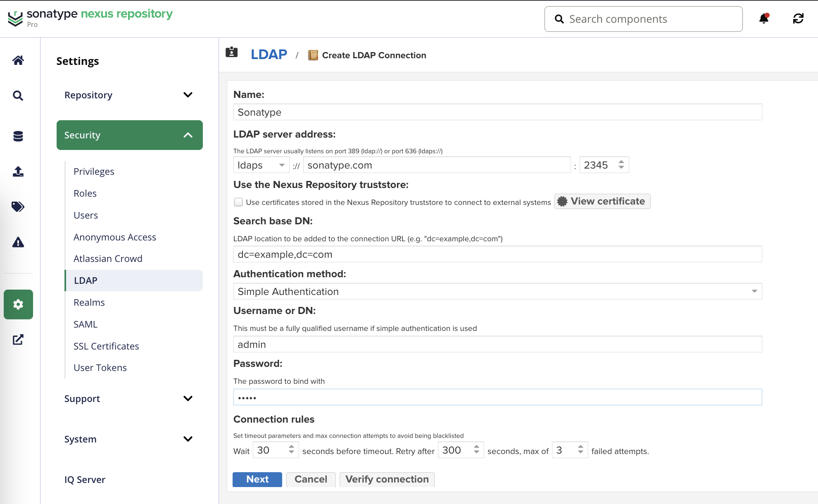This screenshot has height=504, width=818.
Task: Open Privileges in Security menu
Action: pos(94,171)
